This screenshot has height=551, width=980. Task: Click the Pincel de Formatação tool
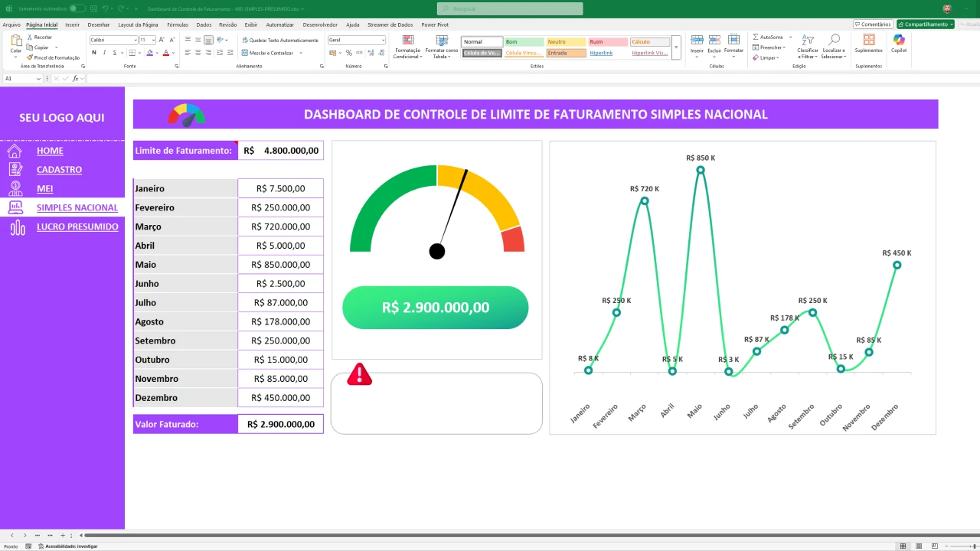(53, 57)
